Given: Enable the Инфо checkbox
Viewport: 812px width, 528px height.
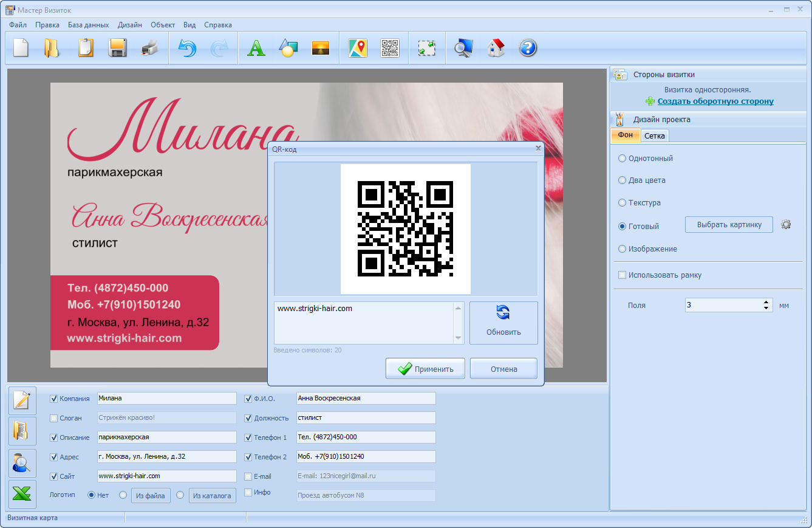Looking at the screenshot, I should [248, 492].
